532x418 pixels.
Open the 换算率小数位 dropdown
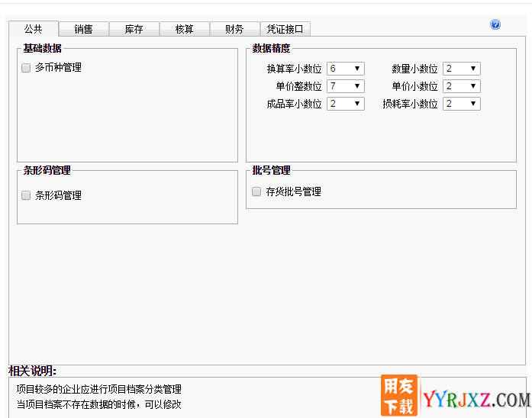point(346,69)
